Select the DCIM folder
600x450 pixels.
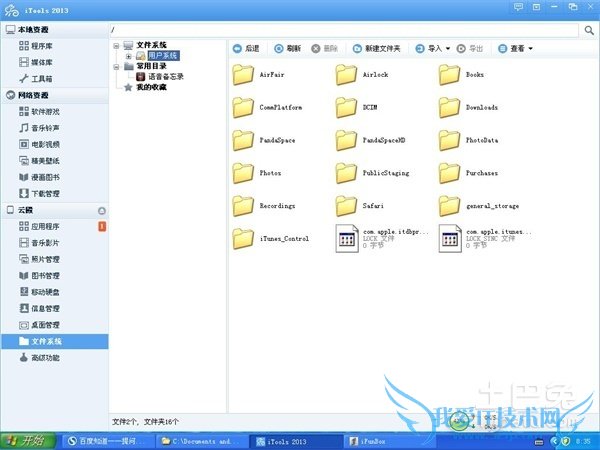(357, 108)
